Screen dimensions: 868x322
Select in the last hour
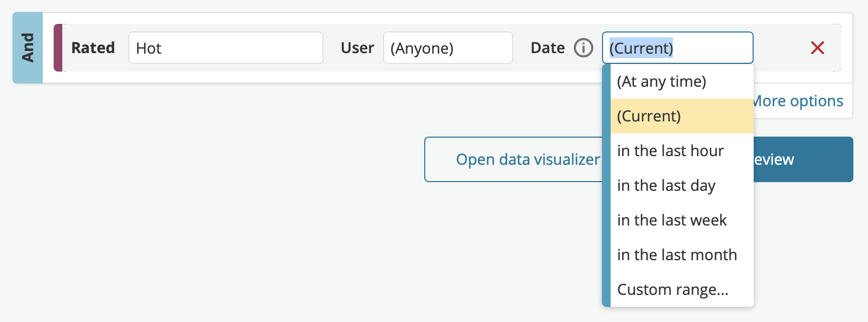tap(682, 151)
